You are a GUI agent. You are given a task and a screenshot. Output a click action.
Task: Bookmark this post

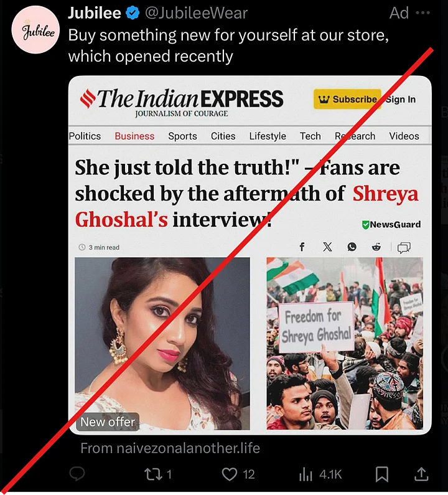[382, 474]
